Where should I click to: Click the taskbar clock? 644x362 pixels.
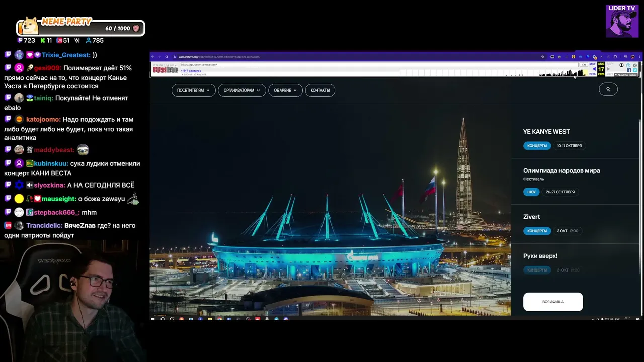(627, 318)
